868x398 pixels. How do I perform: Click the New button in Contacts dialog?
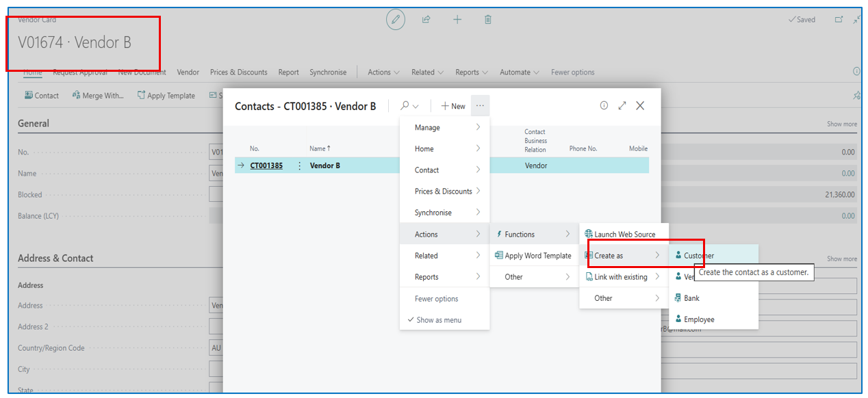tap(453, 106)
